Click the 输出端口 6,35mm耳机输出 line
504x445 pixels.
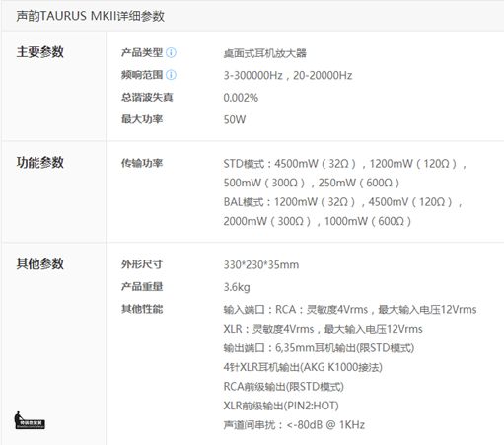click(319, 348)
